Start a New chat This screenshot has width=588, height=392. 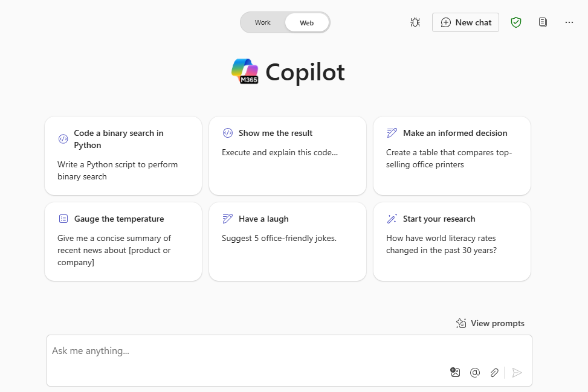coord(465,22)
